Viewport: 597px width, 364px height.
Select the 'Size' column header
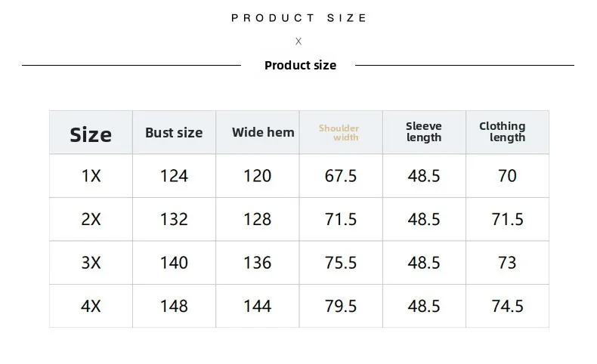pos(91,134)
